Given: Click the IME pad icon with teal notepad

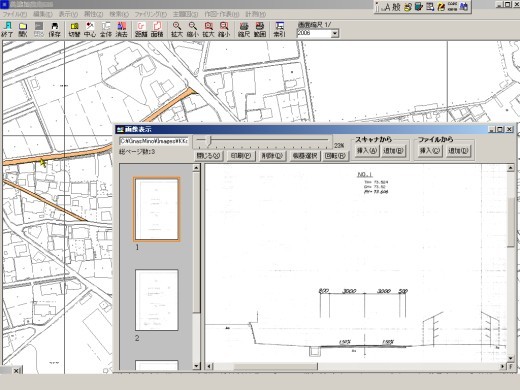Looking at the screenshot, I should [x=419, y=7].
